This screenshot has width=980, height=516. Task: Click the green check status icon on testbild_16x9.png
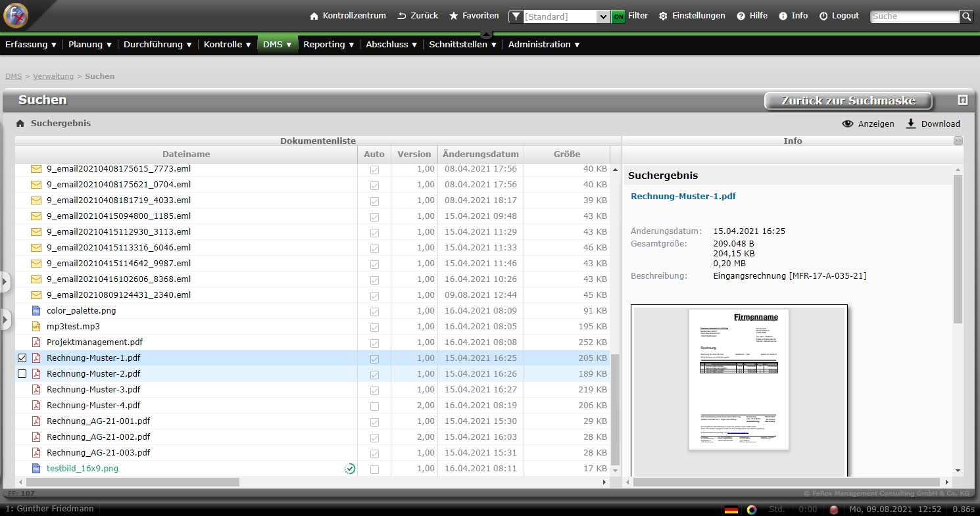point(350,469)
